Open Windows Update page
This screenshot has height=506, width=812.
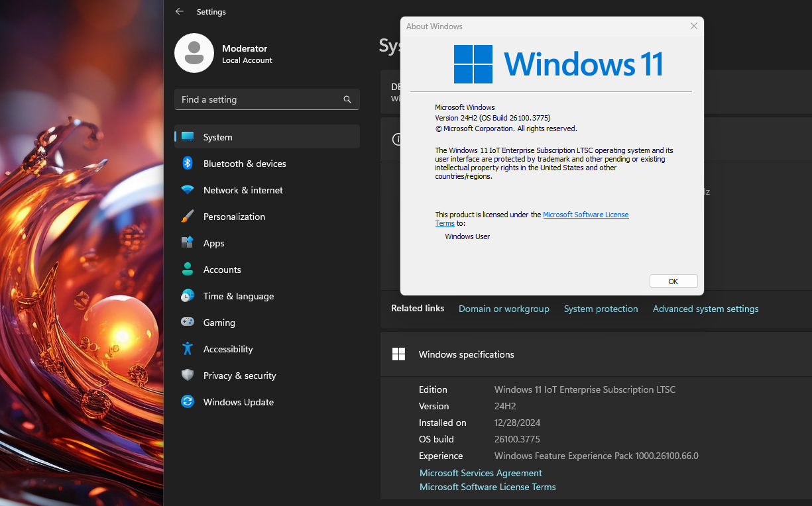(267, 402)
